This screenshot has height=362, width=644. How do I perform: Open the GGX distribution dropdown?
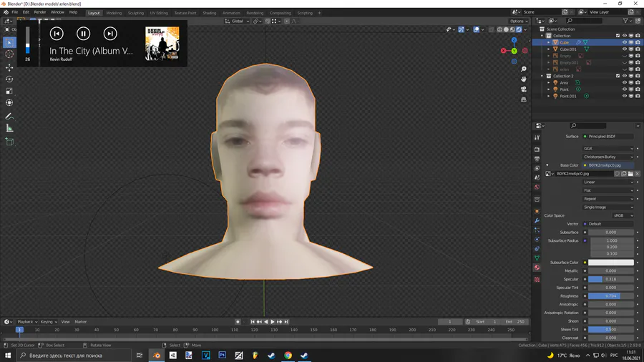608,149
